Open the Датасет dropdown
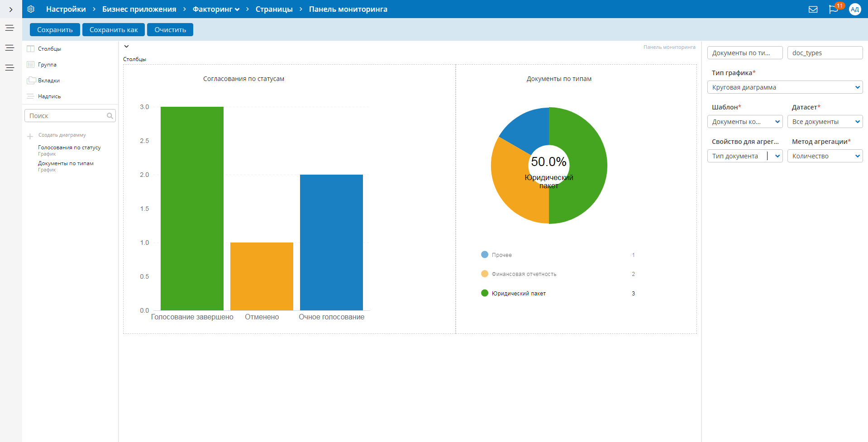 (x=825, y=122)
